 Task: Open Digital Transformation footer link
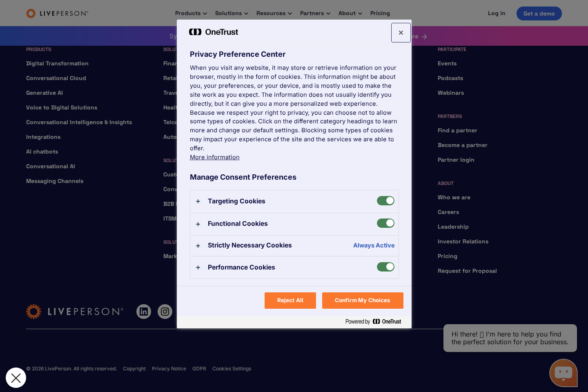click(57, 63)
